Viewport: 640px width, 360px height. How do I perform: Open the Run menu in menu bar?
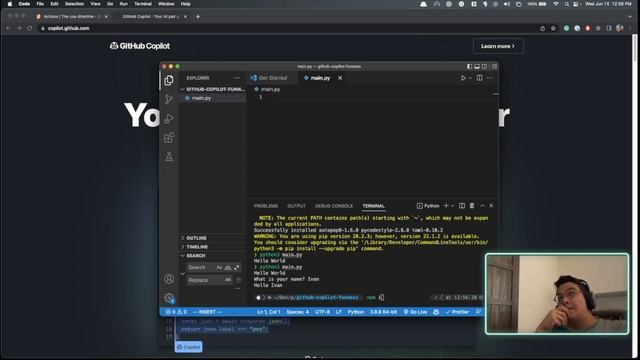pos(123,4)
